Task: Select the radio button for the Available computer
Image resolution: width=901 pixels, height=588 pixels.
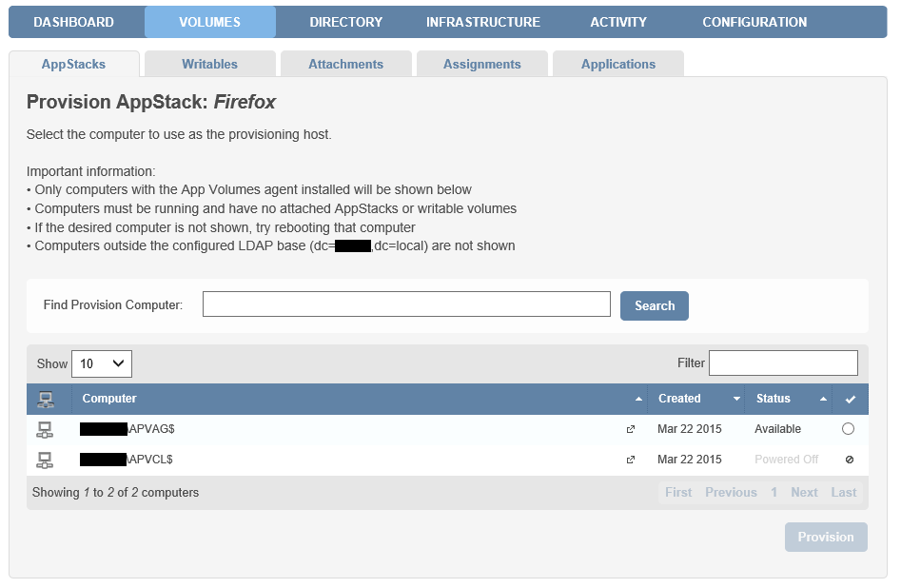Action: click(x=851, y=429)
